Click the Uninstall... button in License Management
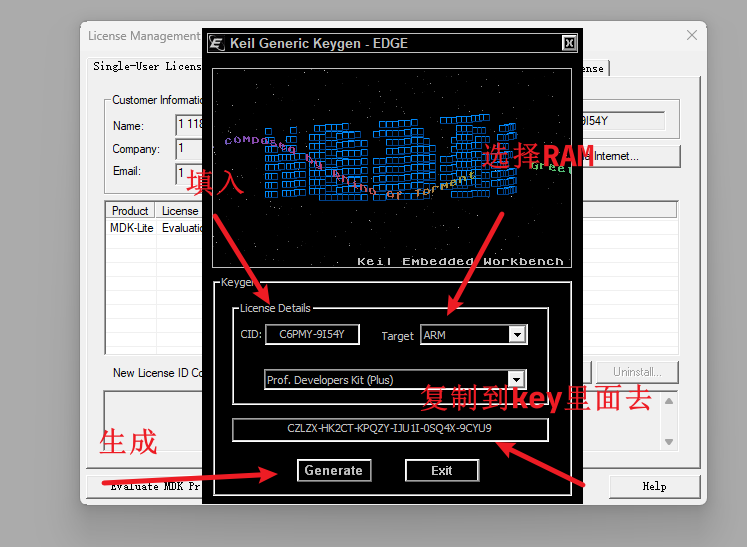The width and height of the screenshot is (747, 547). point(637,372)
